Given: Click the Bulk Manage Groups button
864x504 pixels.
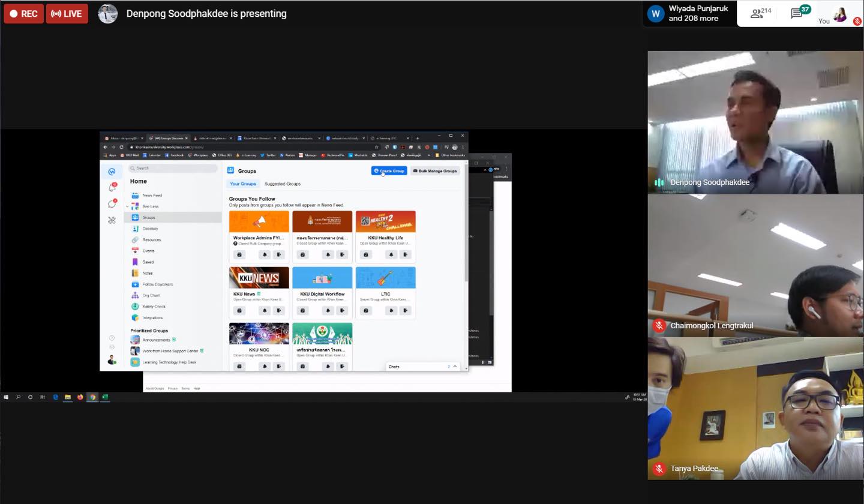Looking at the screenshot, I should tap(435, 171).
